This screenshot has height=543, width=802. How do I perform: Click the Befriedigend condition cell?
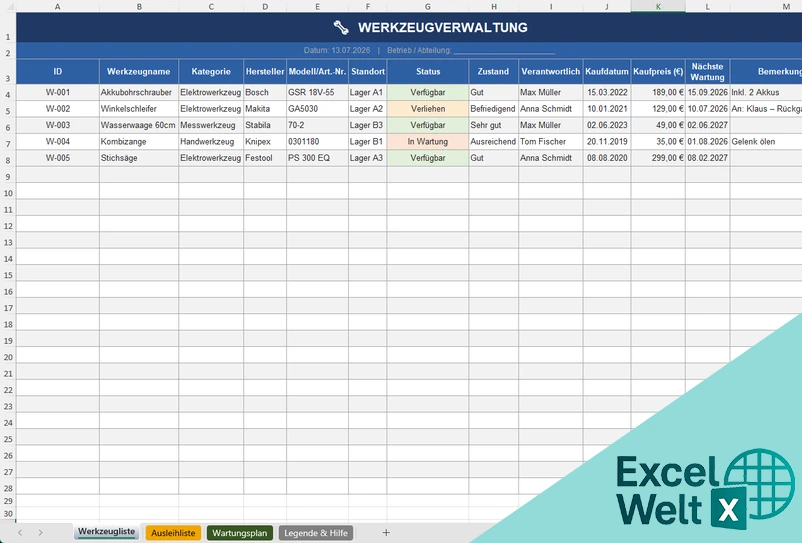click(x=494, y=109)
